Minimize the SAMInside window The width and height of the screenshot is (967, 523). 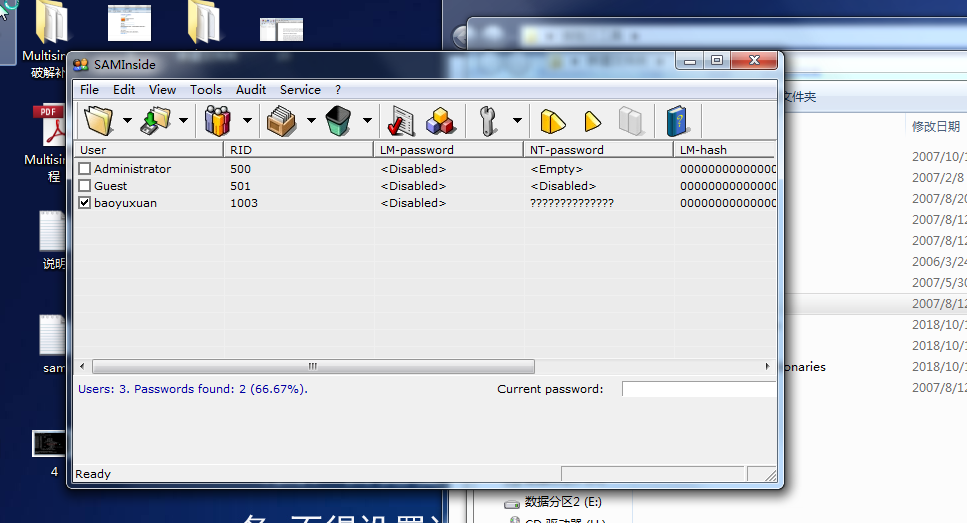(x=690, y=60)
